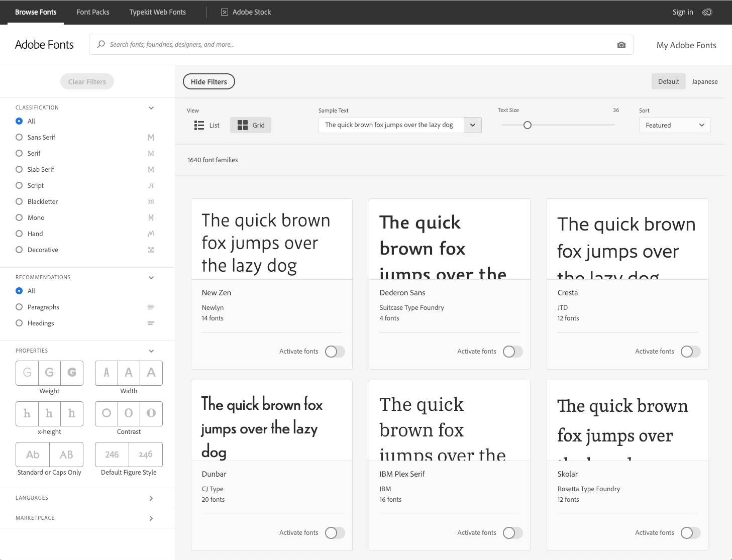Click the Hide Filters button
The height and width of the screenshot is (560, 732).
pyautogui.click(x=208, y=81)
